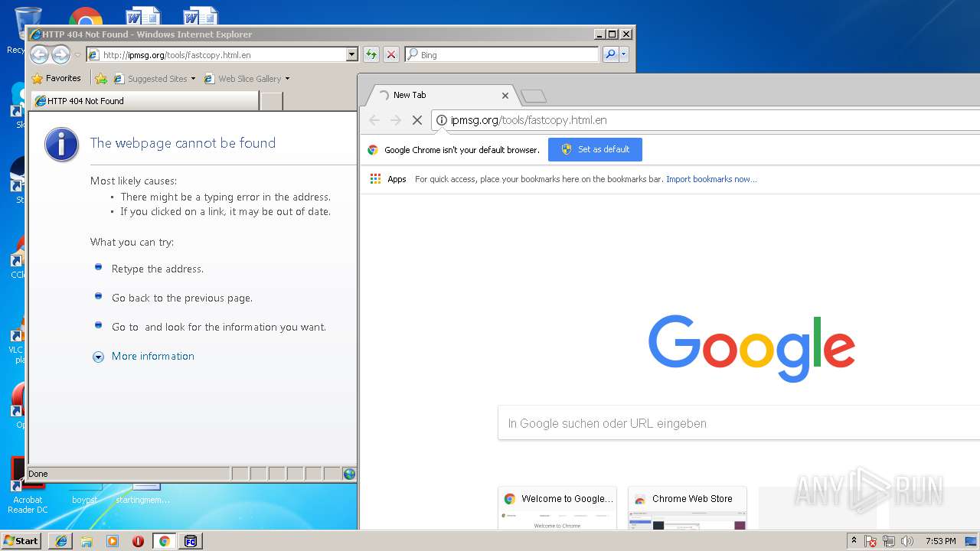This screenshot has width=980, height=551.
Task: Stop page loading in Chrome
Action: click(x=417, y=120)
